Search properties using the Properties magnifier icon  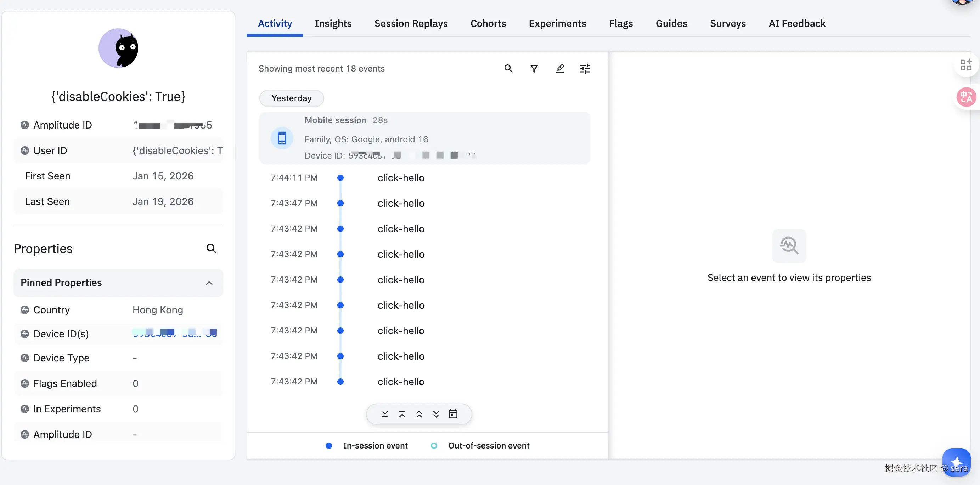[212, 249]
